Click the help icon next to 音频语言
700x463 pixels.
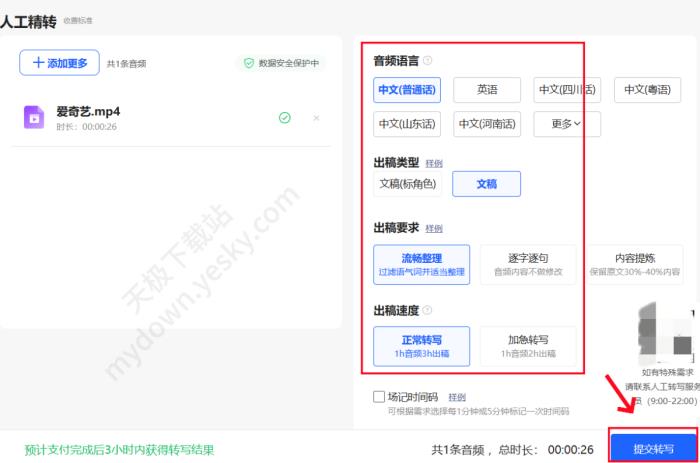(427, 60)
